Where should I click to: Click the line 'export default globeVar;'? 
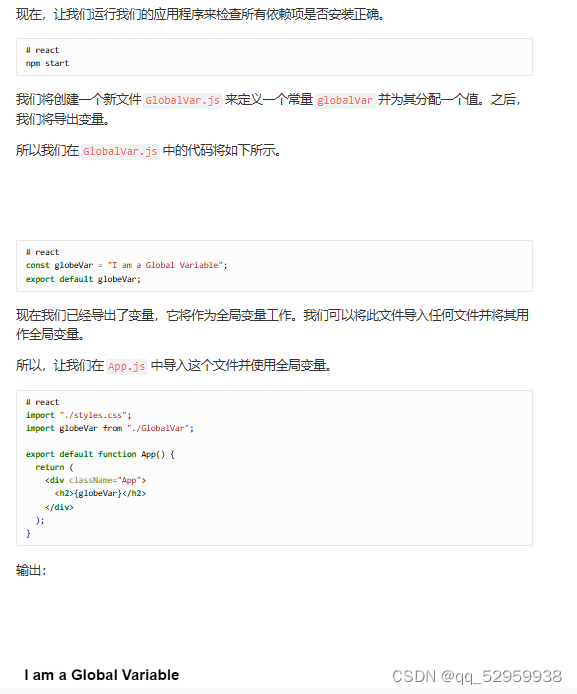pos(83,279)
